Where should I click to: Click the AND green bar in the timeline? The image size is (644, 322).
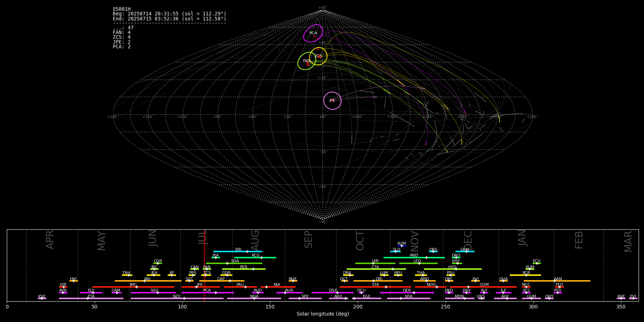point(414,258)
